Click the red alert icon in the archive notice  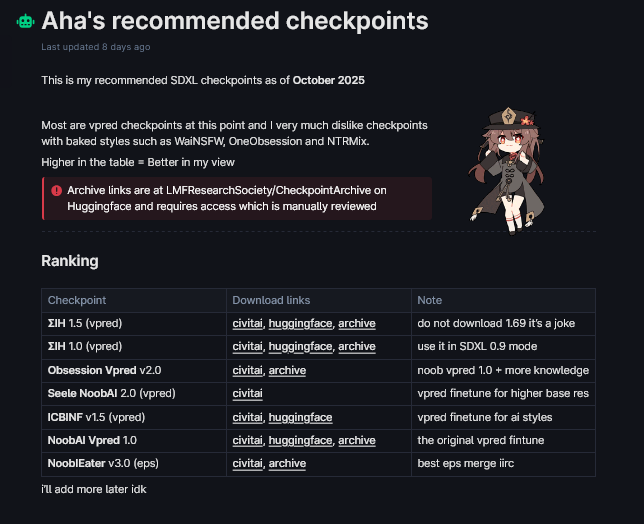(x=56, y=189)
